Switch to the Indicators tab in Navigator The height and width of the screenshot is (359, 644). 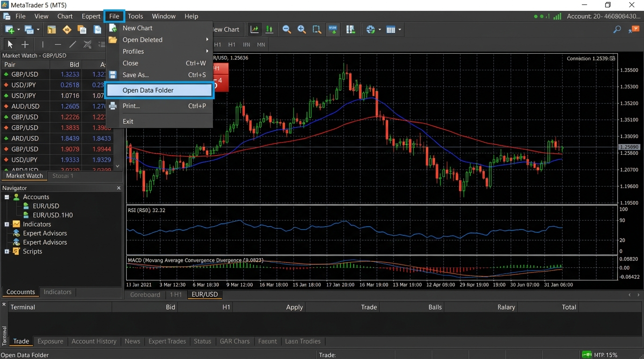tap(58, 292)
